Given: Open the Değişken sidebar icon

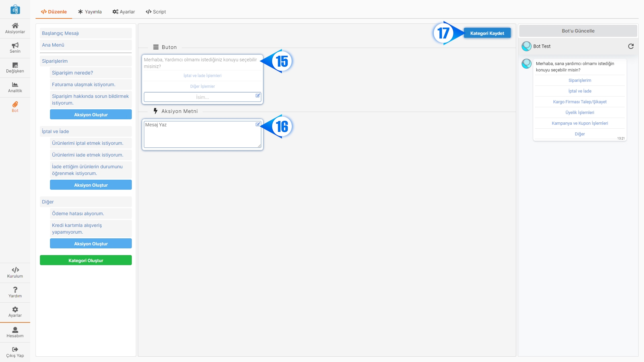Looking at the screenshot, I should tap(15, 65).
